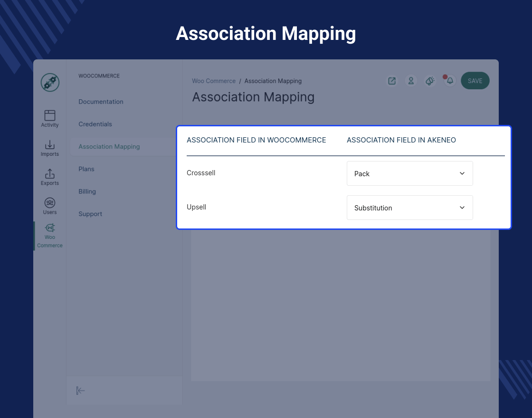532x418 pixels.
Task: Open the Support page
Action: click(90, 214)
